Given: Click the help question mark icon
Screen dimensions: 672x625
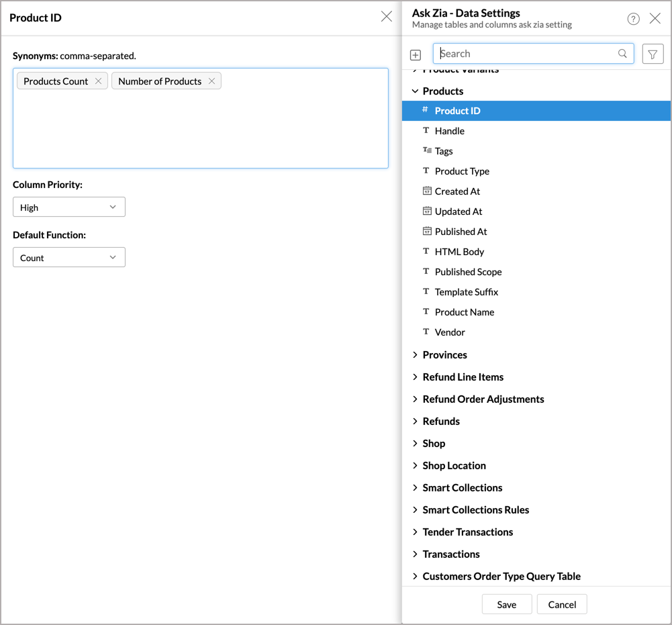Looking at the screenshot, I should pyautogui.click(x=633, y=19).
